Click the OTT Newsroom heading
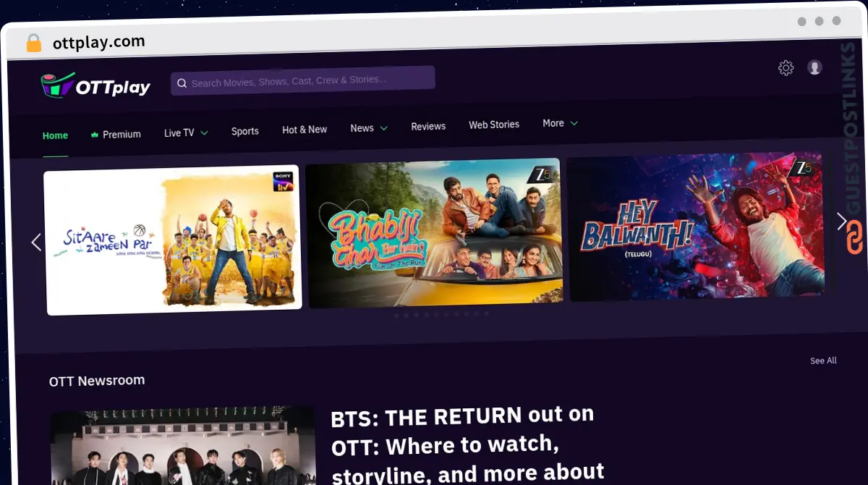 [97, 380]
